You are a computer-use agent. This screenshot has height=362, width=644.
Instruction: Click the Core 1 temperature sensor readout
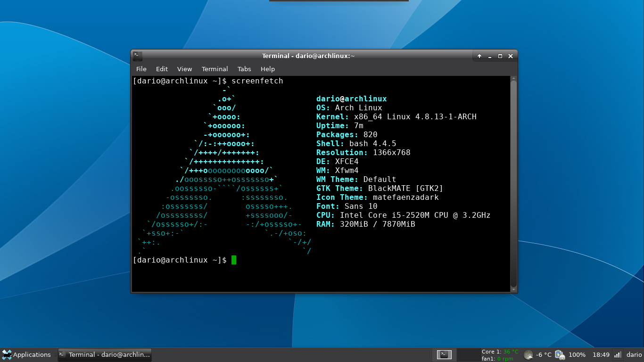[x=500, y=352]
